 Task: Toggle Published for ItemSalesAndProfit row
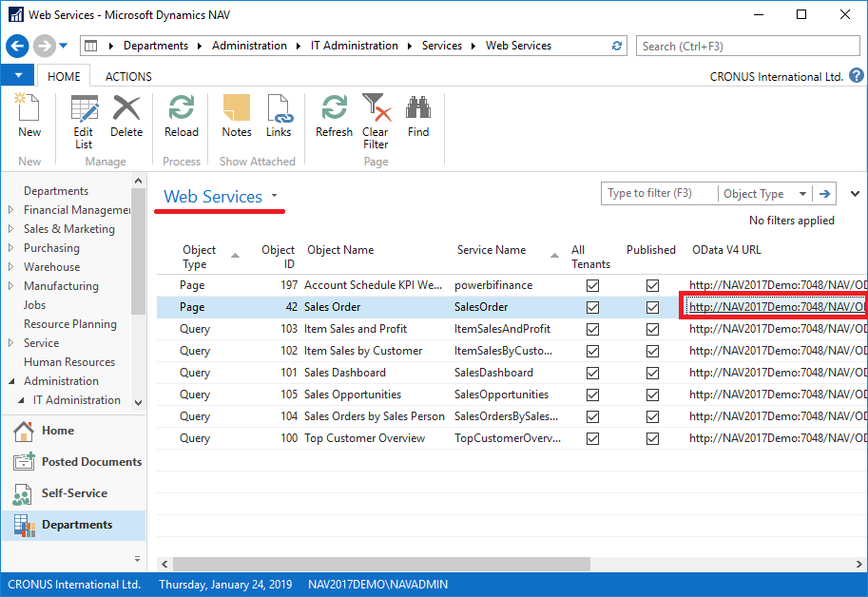tap(652, 329)
